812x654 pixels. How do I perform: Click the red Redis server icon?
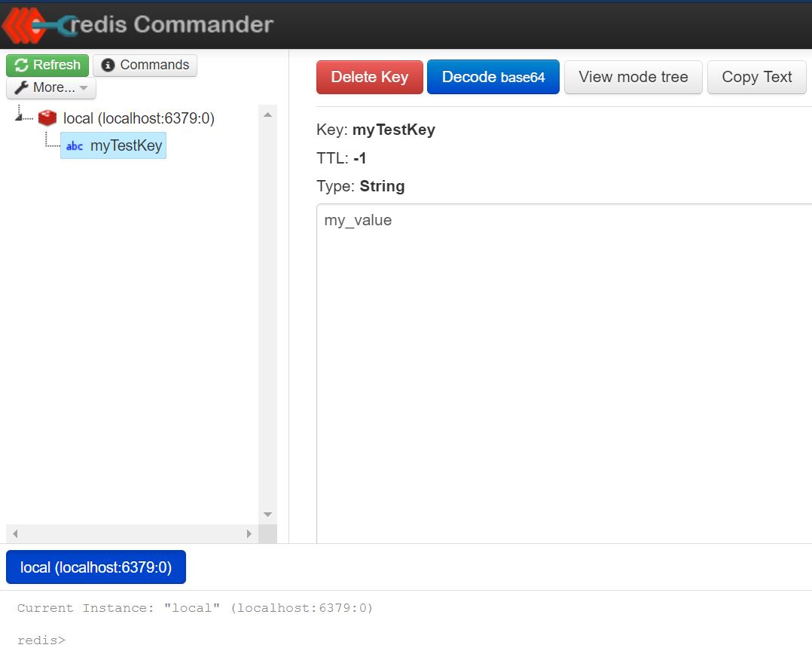(x=47, y=118)
